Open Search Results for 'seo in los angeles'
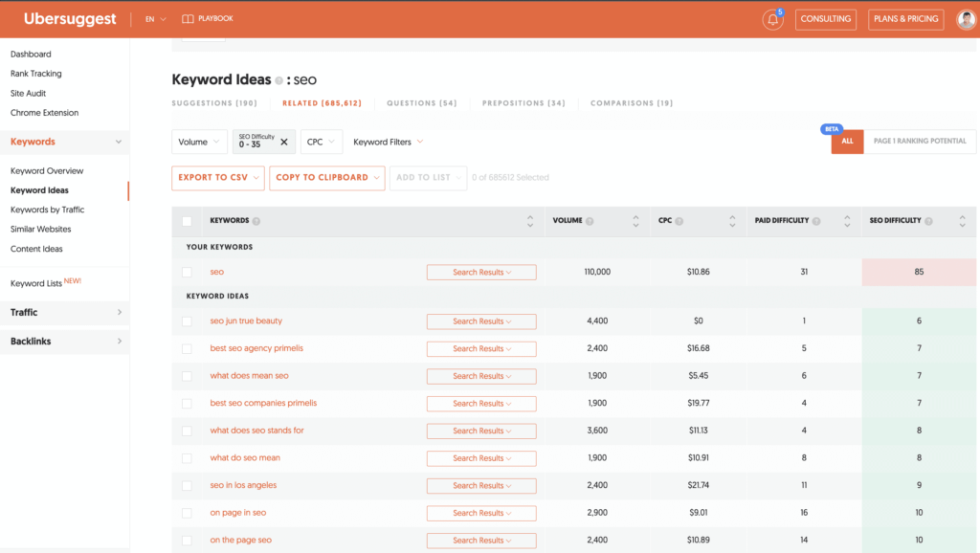 point(481,485)
